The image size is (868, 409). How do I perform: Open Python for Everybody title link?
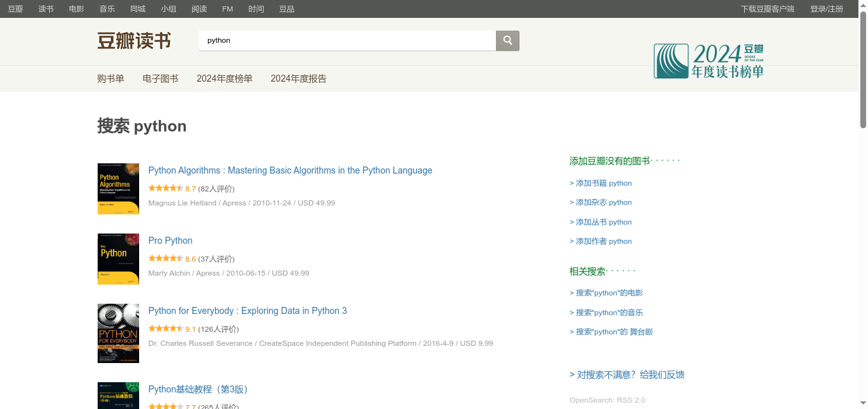click(x=248, y=311)
